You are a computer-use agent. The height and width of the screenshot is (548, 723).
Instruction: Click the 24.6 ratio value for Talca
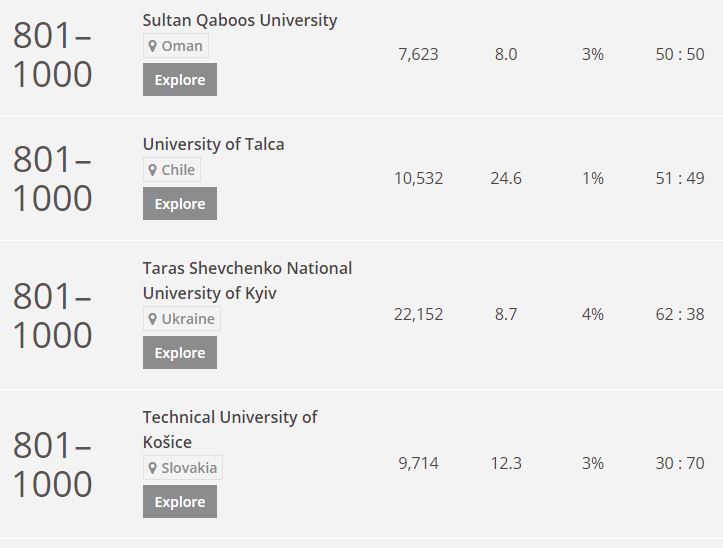click(x=506, y=179)
